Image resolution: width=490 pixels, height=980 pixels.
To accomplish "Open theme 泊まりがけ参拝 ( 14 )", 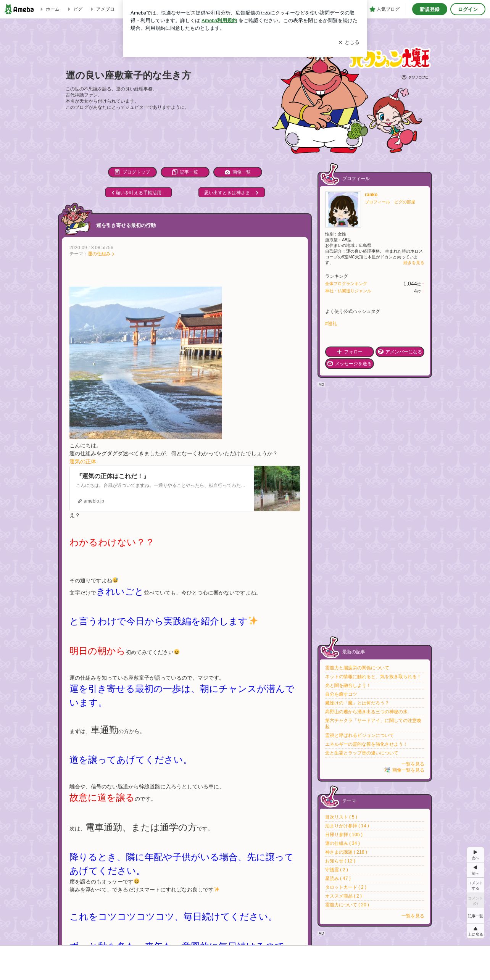I will (x=347, y=826).
